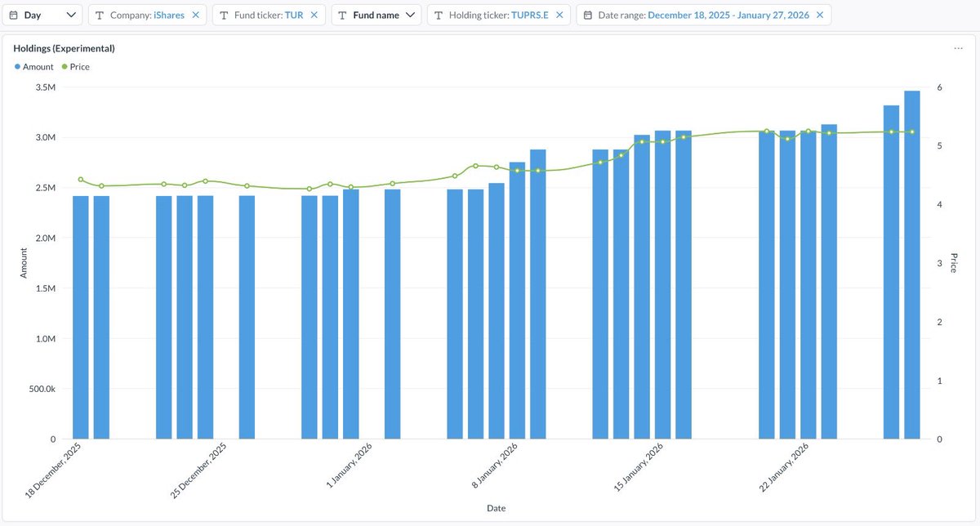Click the blue Amount legend dot
The image size is (980, 526).
17,67
